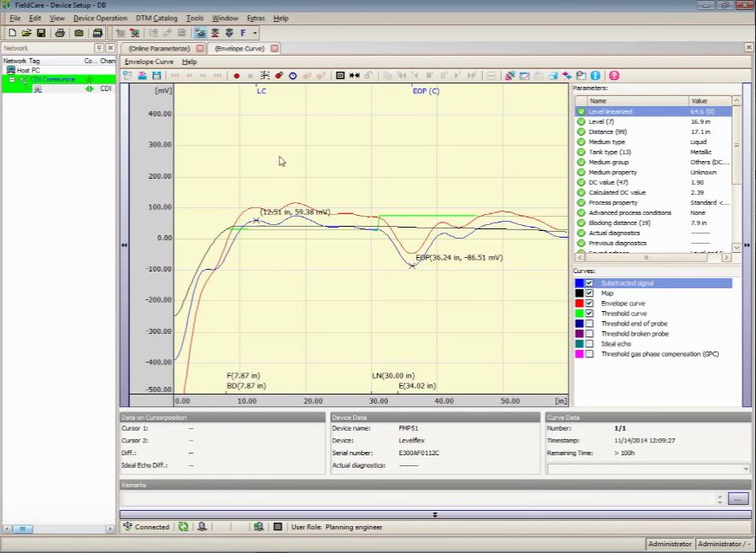Collapse the right panel with the double-arrow handle

coord(747,245)
